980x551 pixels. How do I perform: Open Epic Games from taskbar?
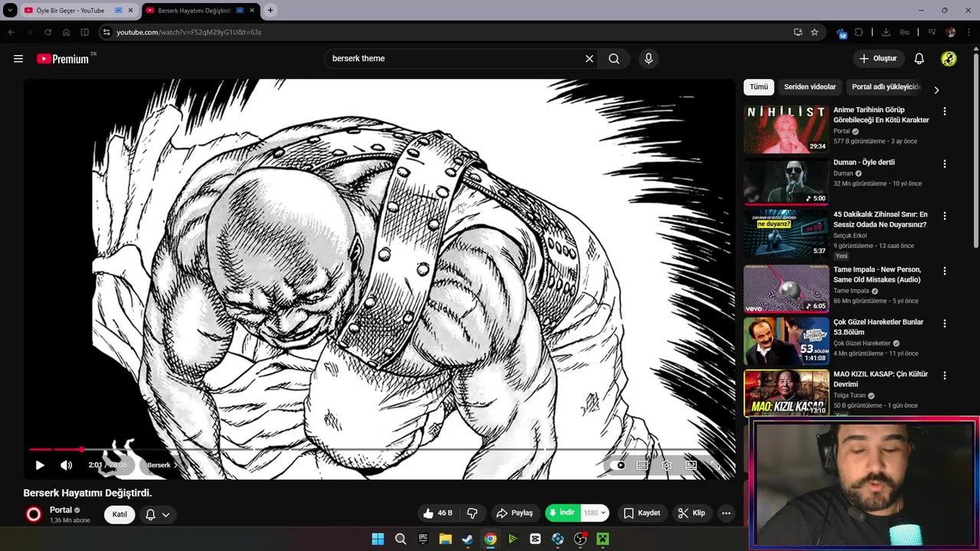tap(423, 539)
